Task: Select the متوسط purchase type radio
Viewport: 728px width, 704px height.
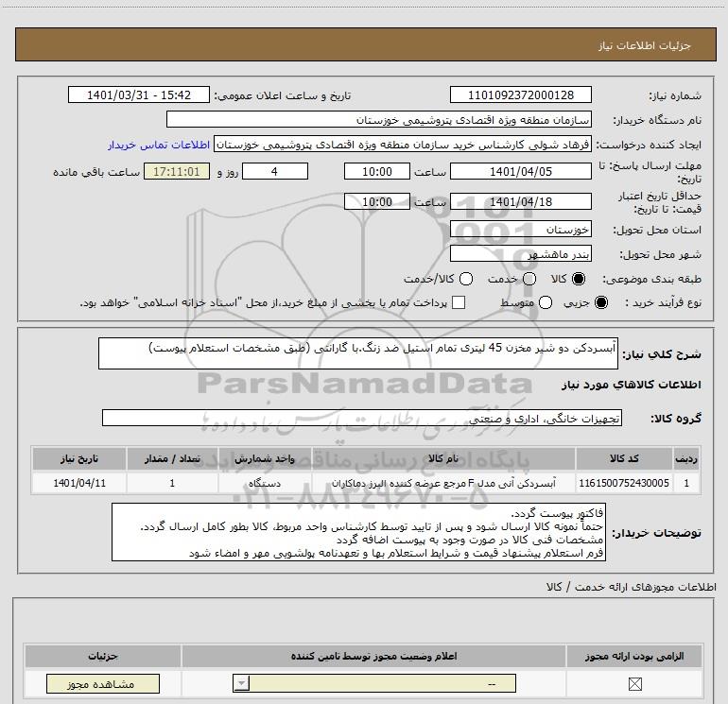Action: tap(546, 302)
